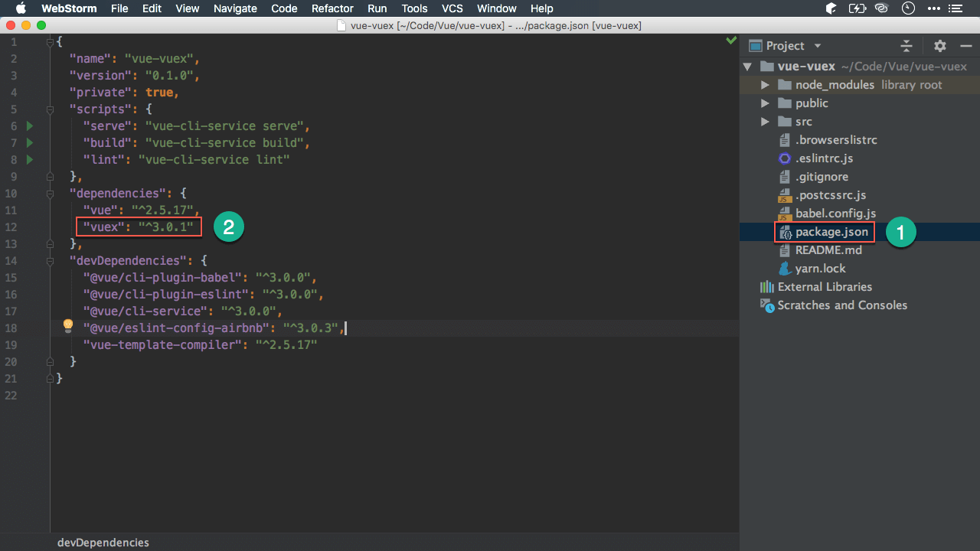
Task: Open the Navigate menu
Action: point(235,8)
